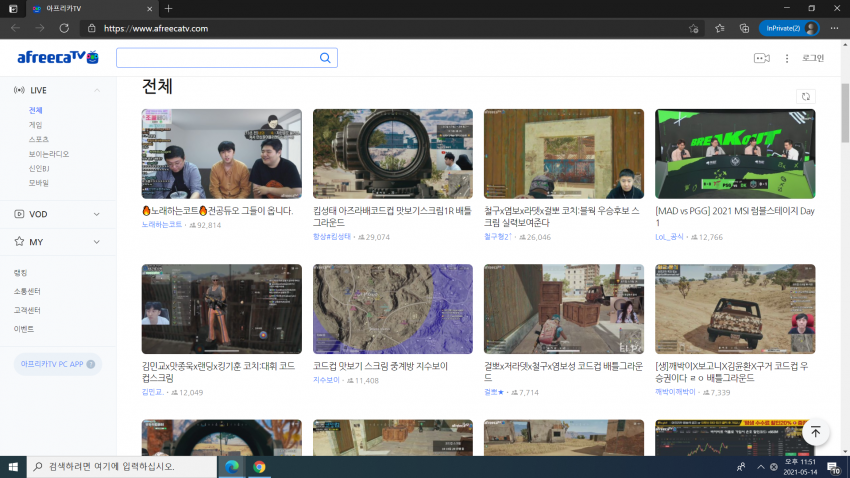The image size is (850, 478).
Task: Open '코드컵 맛보기 스크림 중계방 지수보이' title
Action: (x=381, y=366)
